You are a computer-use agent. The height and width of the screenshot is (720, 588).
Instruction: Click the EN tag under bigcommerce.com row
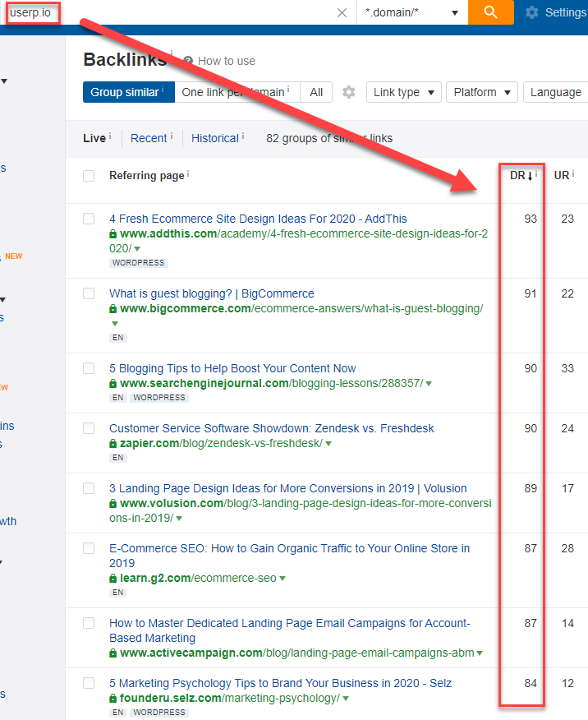(118, 338)
